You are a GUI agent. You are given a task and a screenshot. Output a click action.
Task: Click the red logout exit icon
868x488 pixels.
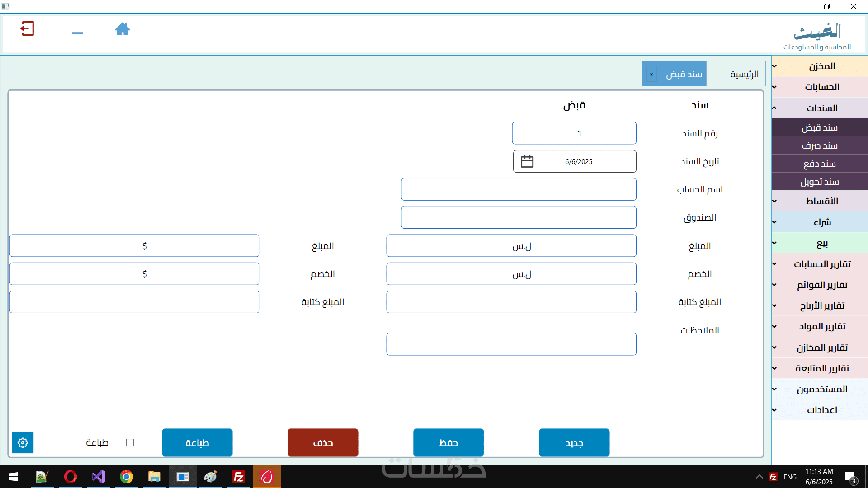(27, 29)
